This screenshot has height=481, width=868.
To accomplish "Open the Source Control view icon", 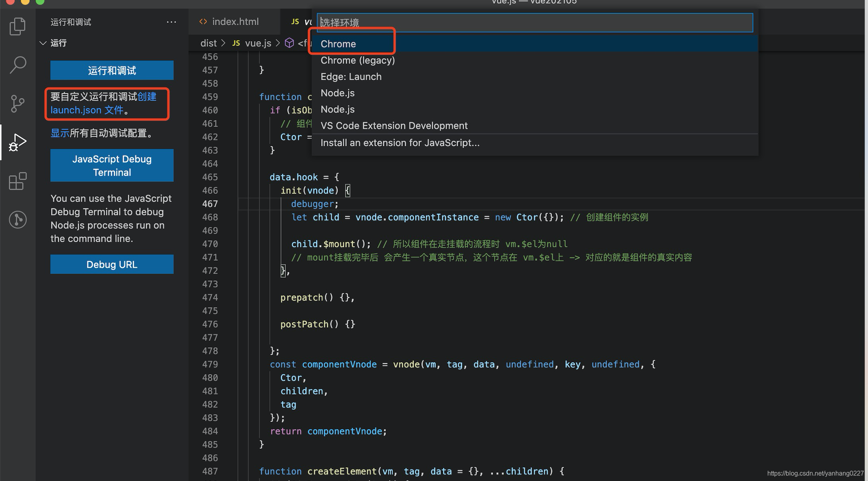I will tap(18, 103).
